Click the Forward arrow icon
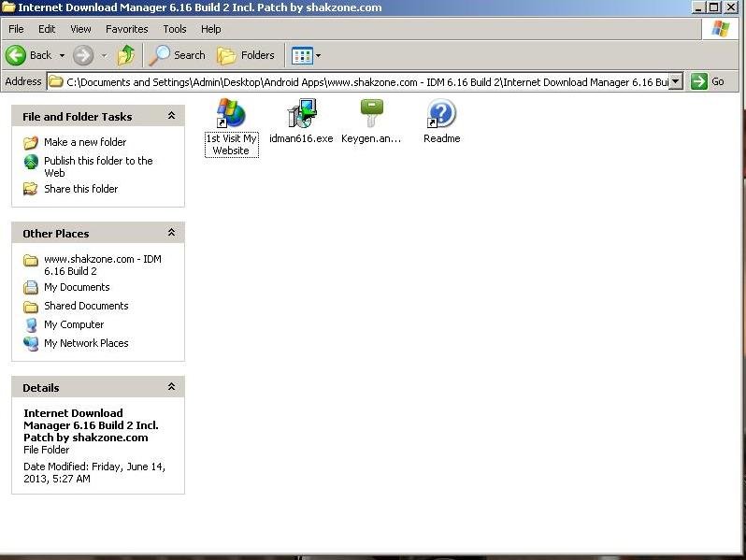 [x=83, y=55]
